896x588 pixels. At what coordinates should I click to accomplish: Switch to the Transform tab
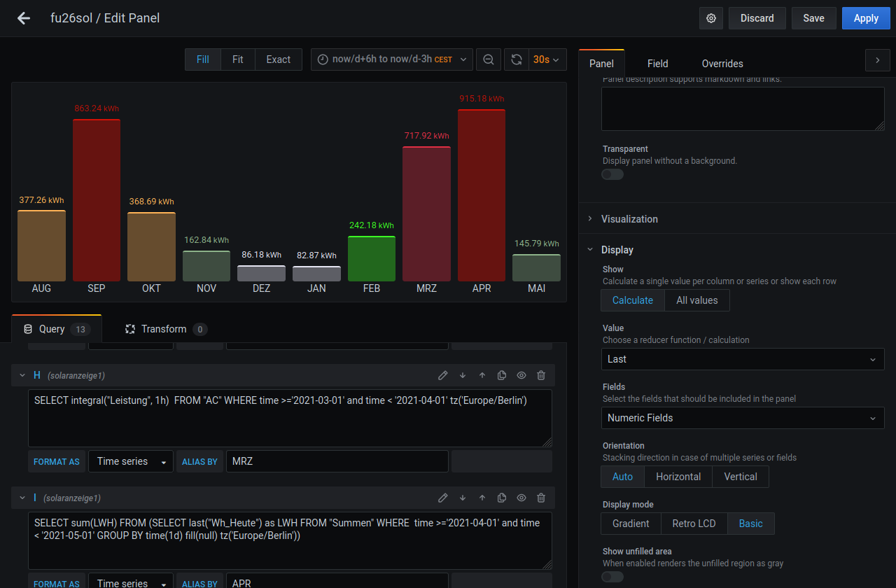[164, 329]
